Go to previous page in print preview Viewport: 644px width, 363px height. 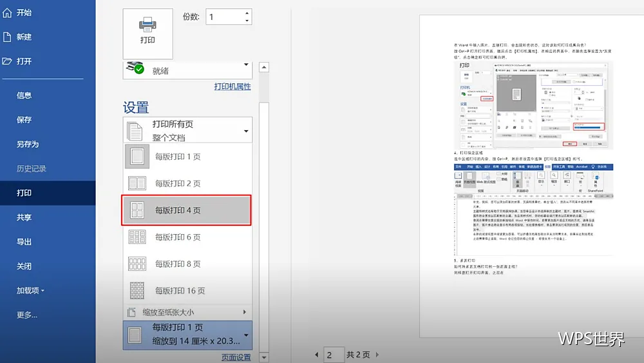[317, 355]
